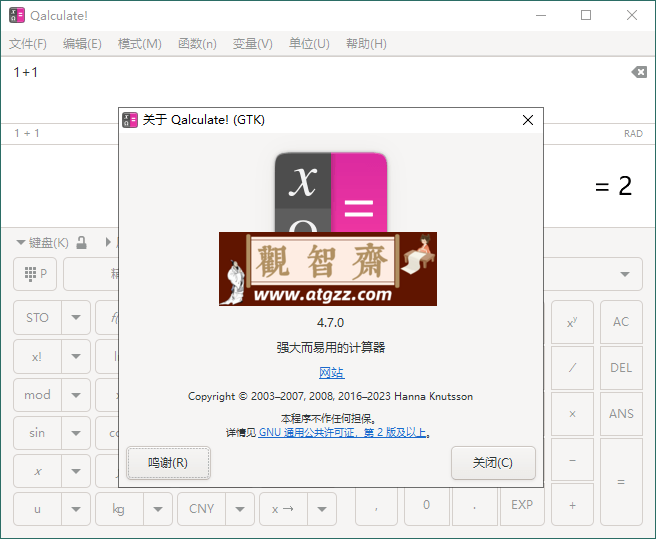Click the DEL button
The height and width of the screenshot is (539, 656).
pos(621,368)
